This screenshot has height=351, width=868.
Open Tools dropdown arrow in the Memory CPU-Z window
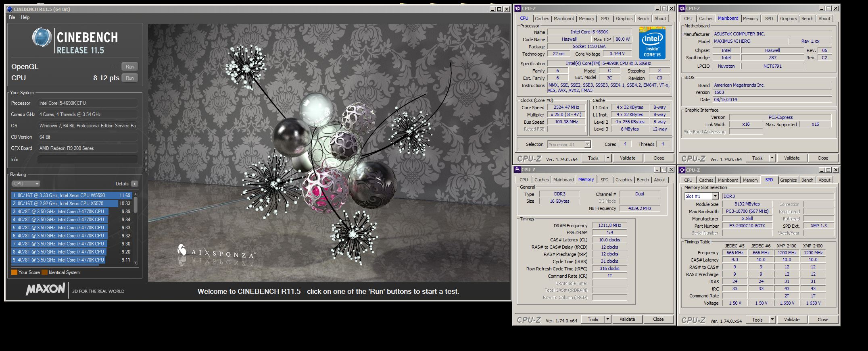(x=607, y=320)
